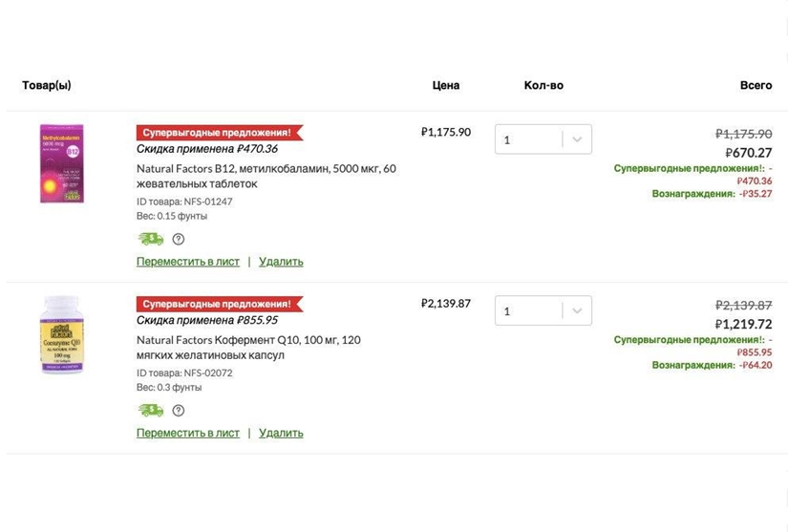Remove the B12 item with 'Удалить'
The height and width of the screenshot is (532, 788).
[281, 262]
